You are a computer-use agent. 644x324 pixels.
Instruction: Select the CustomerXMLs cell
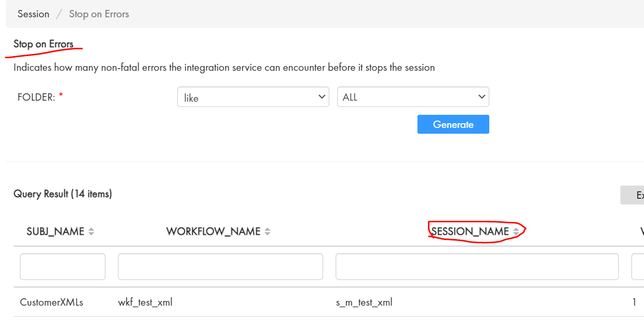pos(51,303)
